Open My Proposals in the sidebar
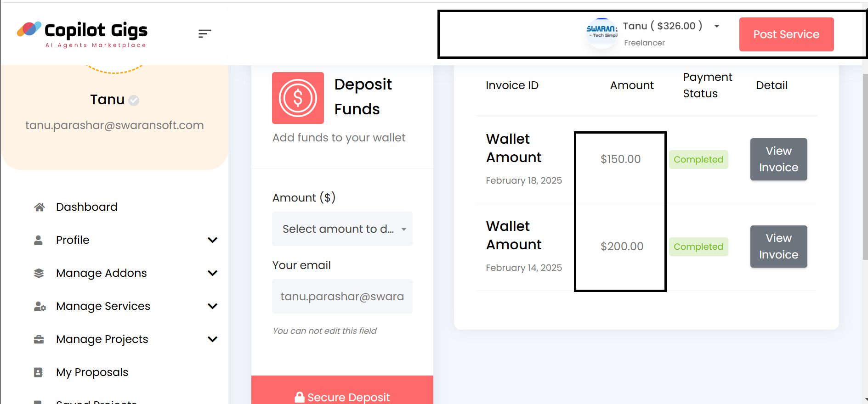 (92, 372)
